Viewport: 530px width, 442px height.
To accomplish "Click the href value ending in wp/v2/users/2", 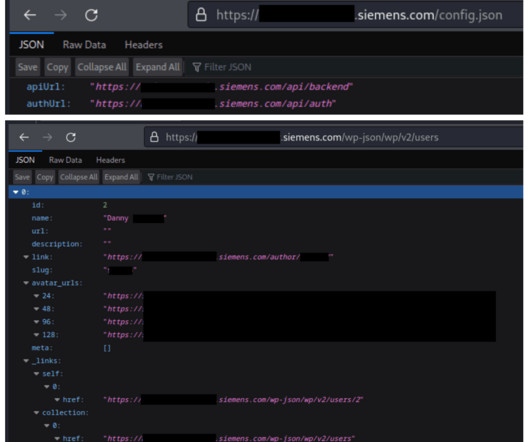I will [x=233, y=400].
